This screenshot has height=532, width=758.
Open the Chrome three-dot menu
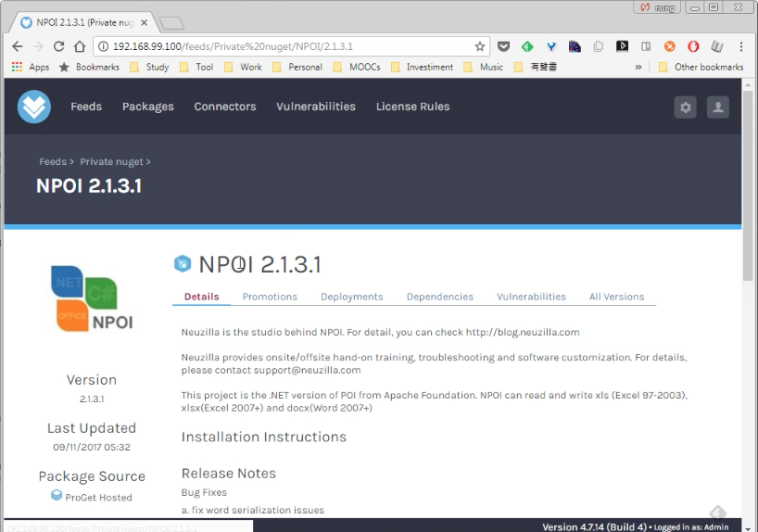[x=740, y=46]
